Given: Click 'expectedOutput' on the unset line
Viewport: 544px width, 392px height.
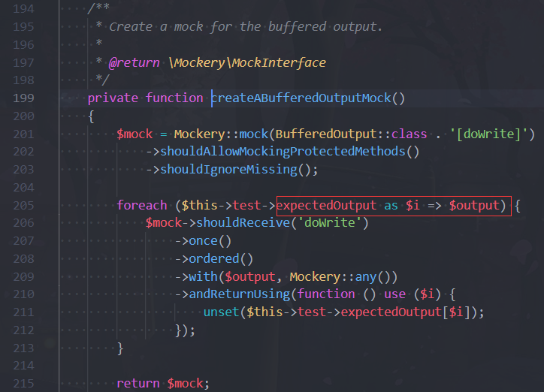Looking at the screenshot, I should point(391,312).
